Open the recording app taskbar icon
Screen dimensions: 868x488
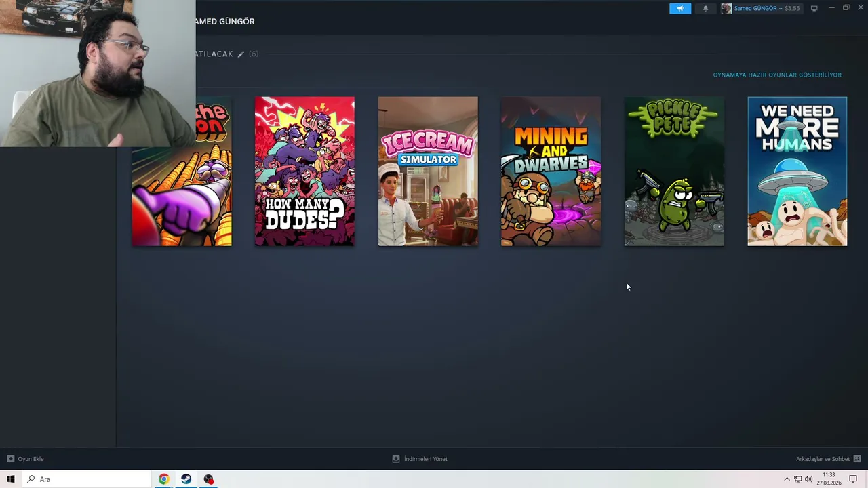coord(208,479)
